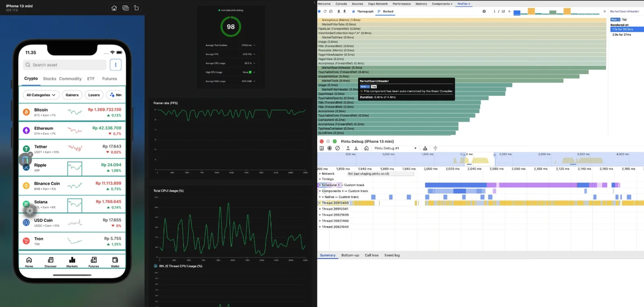Open Markets in app bottom bar

point(72,262)
